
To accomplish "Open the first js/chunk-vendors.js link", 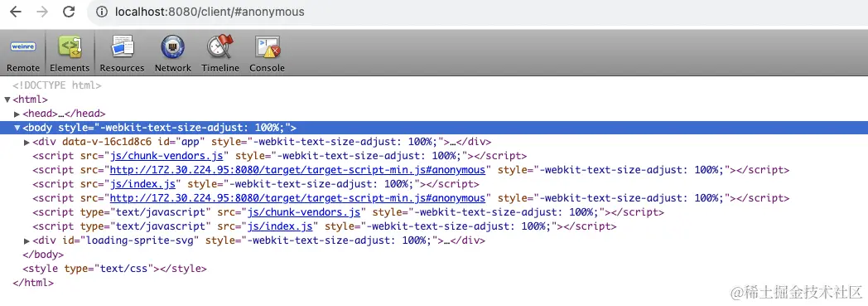I will tap(170, 156).
